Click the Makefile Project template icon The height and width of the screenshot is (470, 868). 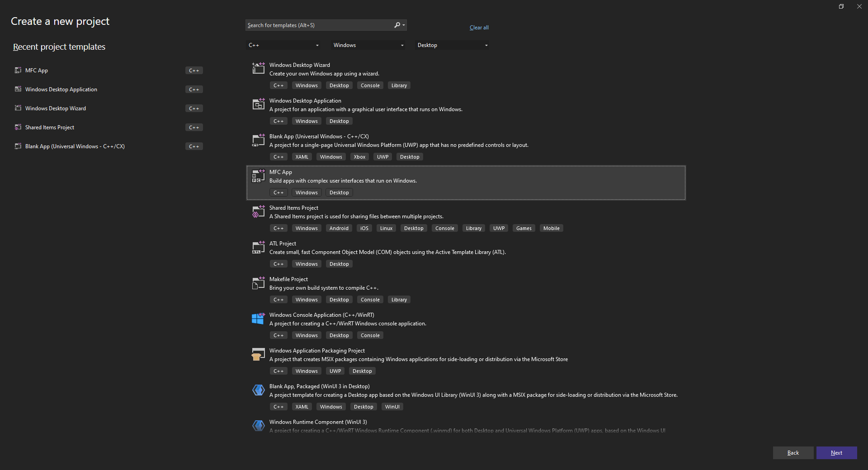(258, 283)
